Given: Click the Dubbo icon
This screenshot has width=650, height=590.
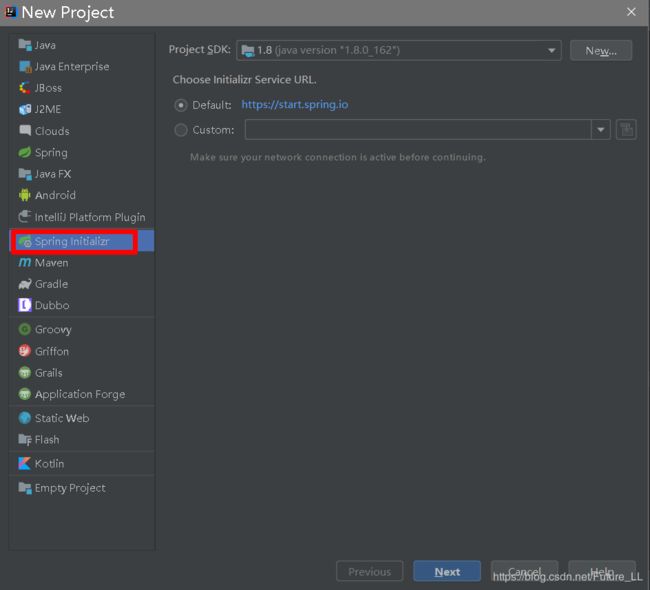Looking at the screenshot, I should (x=25, y=305).
